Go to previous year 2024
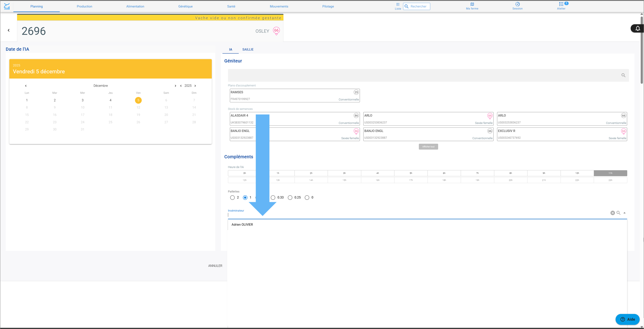644x329 pixels. [181, 86]
